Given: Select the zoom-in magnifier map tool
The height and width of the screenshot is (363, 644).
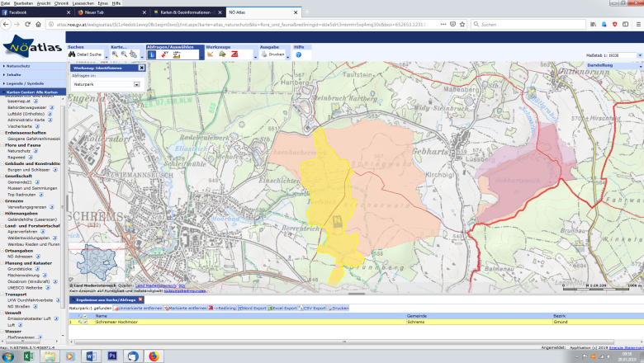Looking at the screenshot, I should click(x=115, y=54).
